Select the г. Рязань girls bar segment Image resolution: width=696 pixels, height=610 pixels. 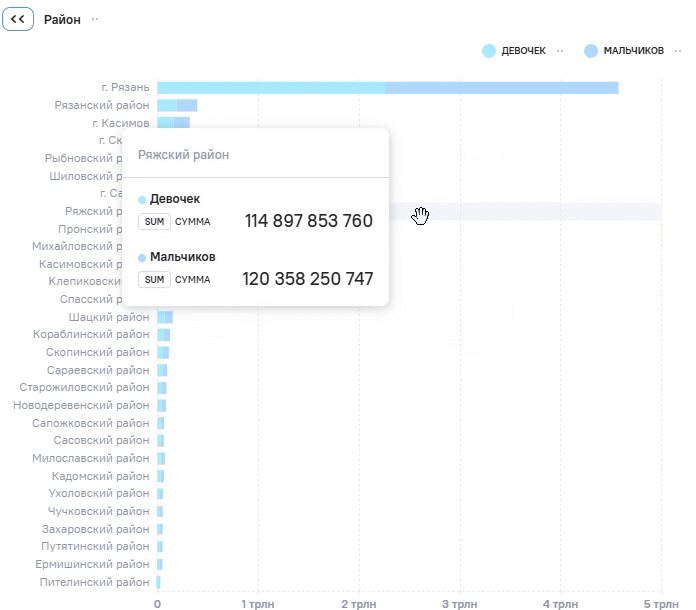pos(271,88)
